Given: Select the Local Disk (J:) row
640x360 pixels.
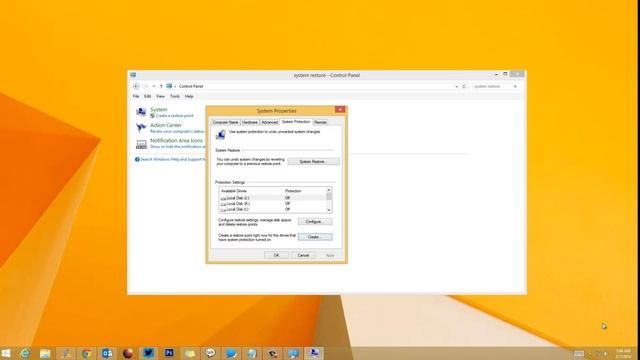Looking at the screenshot, I should (273, 198).
